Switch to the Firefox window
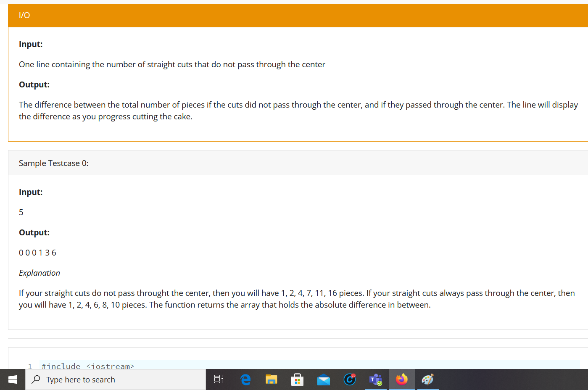This screenshot has height=390, width=588. 401,379
